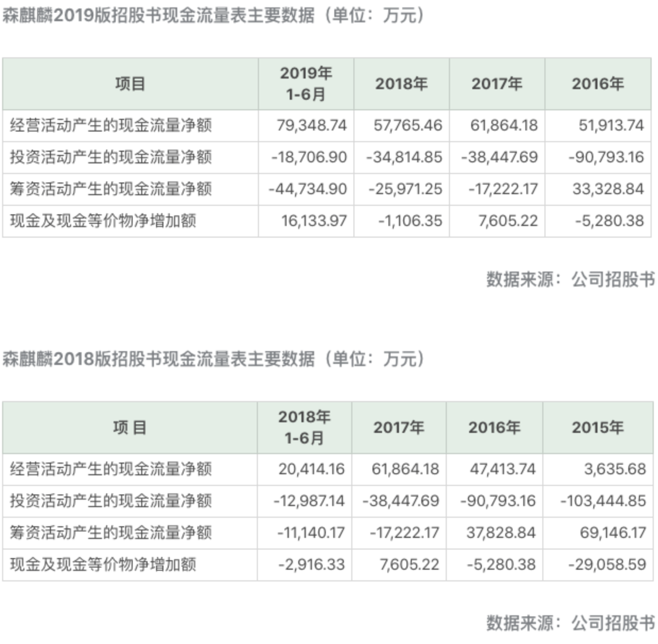Screen dimensions: 658x644
Task: Click -38,447.69 in the 2018版 table
Action: coord(401,501)
